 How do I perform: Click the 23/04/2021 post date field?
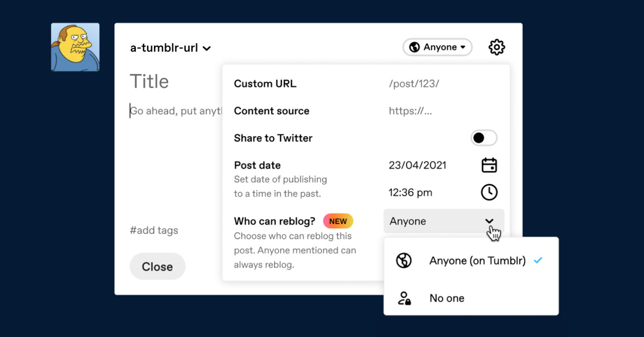(418, 165)
